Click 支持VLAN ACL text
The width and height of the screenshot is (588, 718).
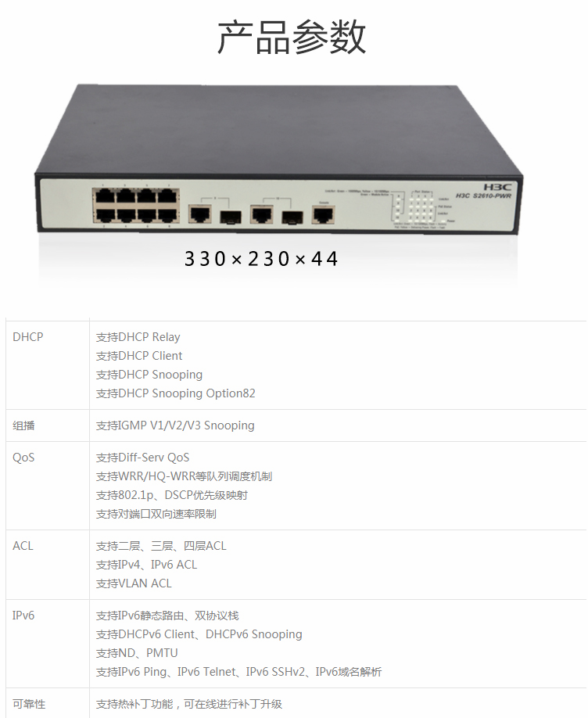[134, 583]
